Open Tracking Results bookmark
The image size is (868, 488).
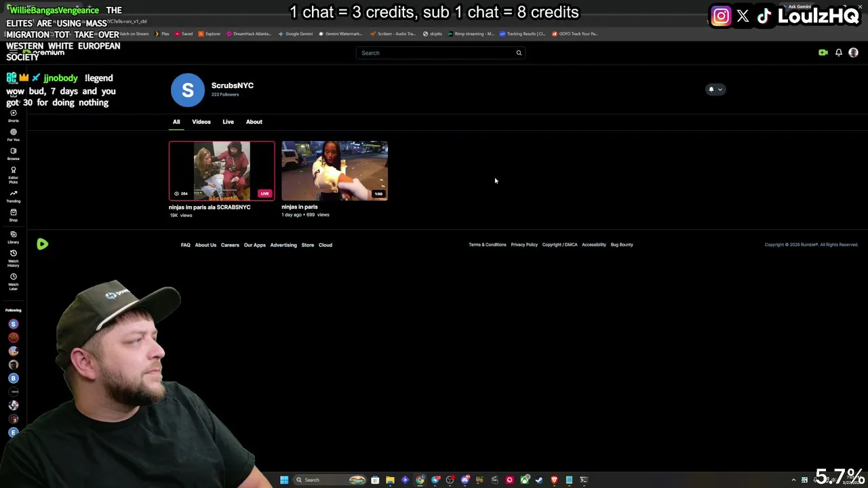pyautogui.click(x=523, y=34)
